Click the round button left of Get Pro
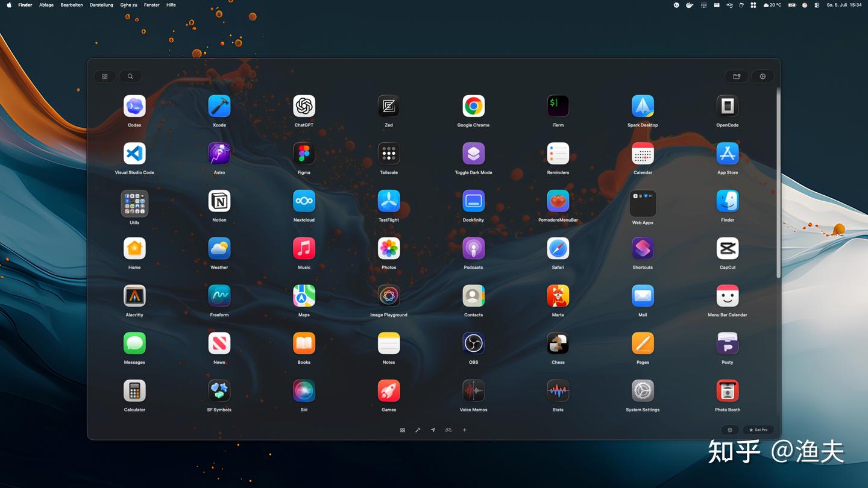 [x=730, y=430]
